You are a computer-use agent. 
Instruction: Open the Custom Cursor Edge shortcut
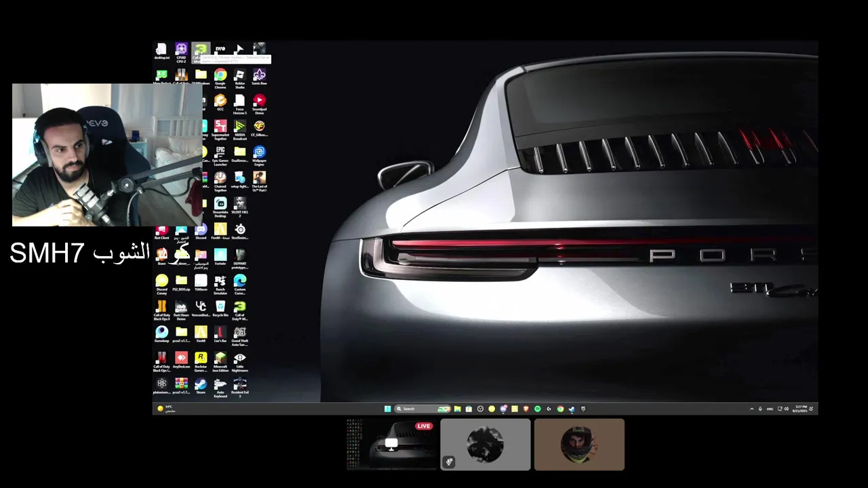click(x=239, y=285)
